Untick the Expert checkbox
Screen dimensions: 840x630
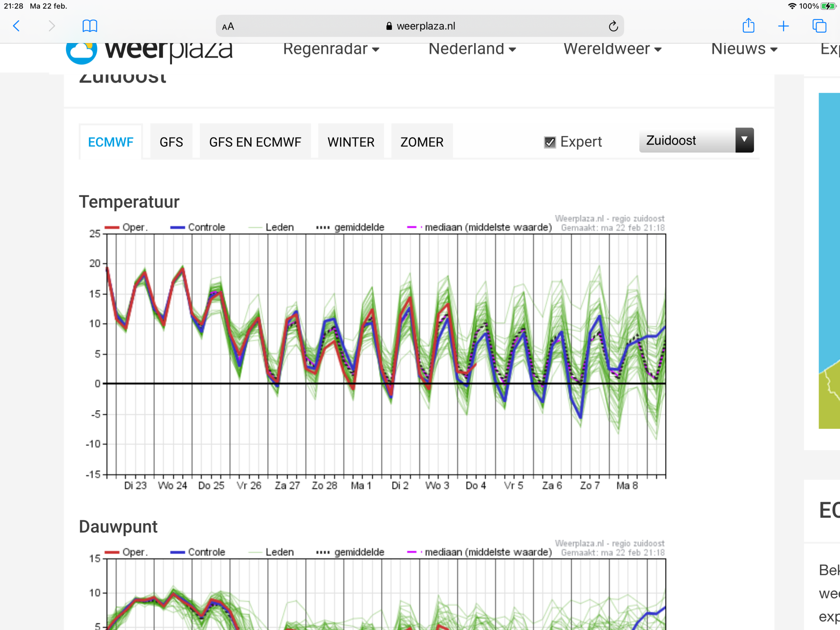click(549, 142)
